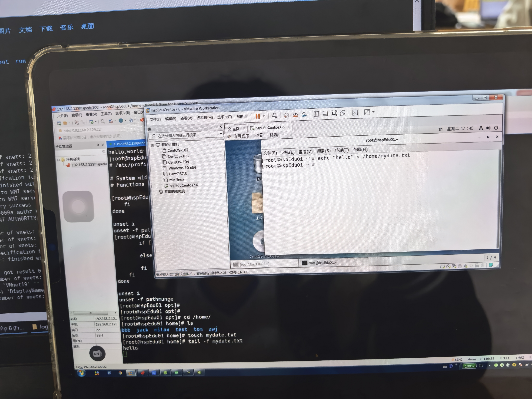Click the console view terminal icon
Viewport: 532px width, 399px height.
355,113
